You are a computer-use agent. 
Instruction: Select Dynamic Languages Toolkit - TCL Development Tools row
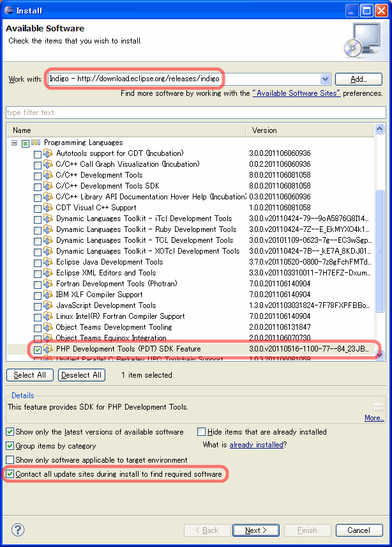pyautogui.click(x=191, y=240)
